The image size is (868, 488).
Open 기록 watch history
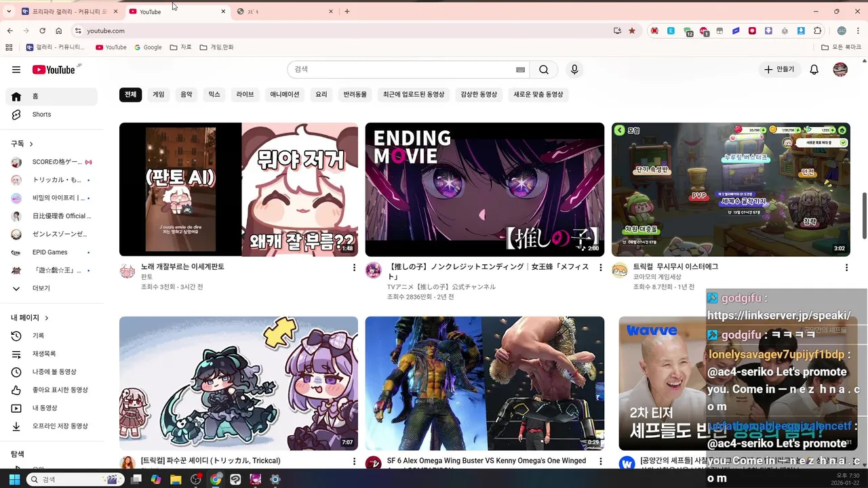tap(52, 336)
